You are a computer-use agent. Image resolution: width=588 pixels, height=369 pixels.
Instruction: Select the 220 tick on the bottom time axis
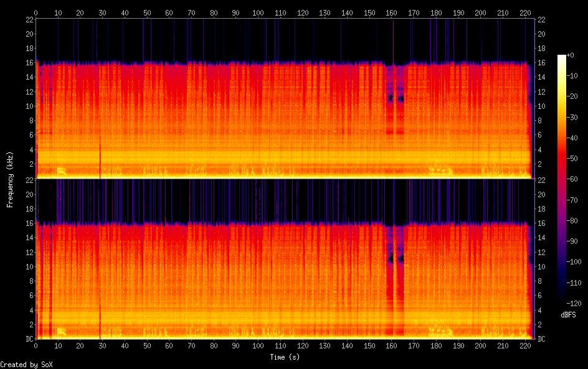(524, 346)
